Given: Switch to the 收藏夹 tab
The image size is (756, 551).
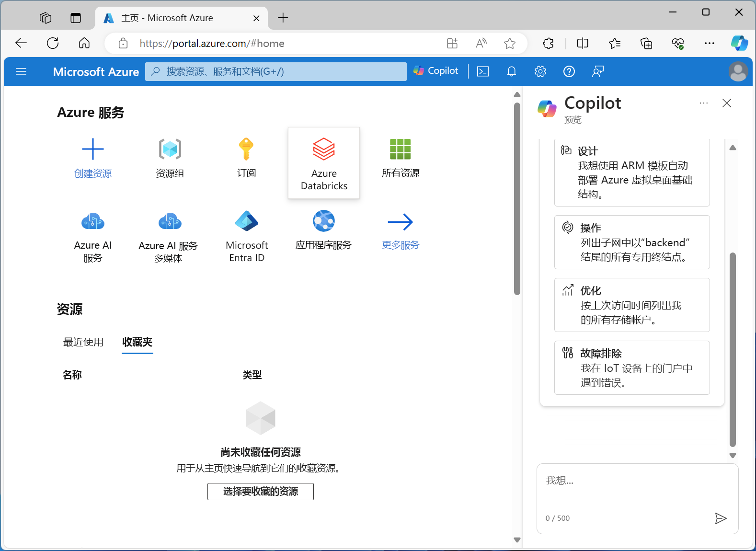Looking at the screenshot, I should pos(137,342).
